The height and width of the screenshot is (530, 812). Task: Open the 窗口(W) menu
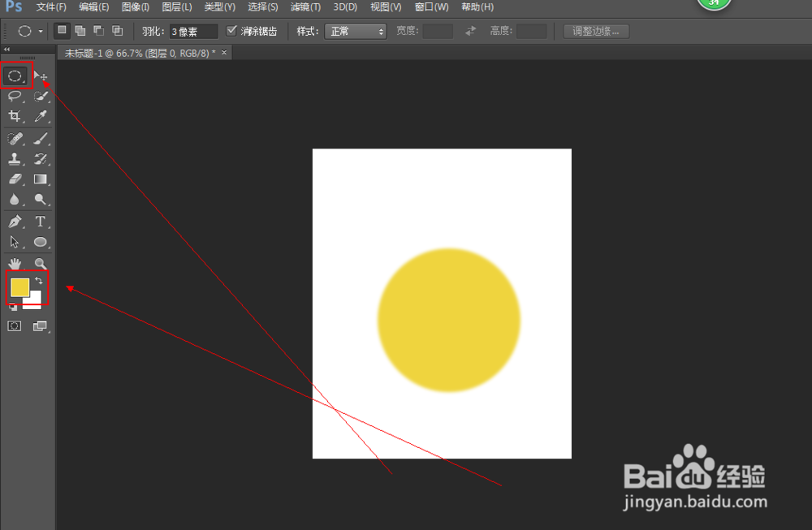[x=431, y=7]
